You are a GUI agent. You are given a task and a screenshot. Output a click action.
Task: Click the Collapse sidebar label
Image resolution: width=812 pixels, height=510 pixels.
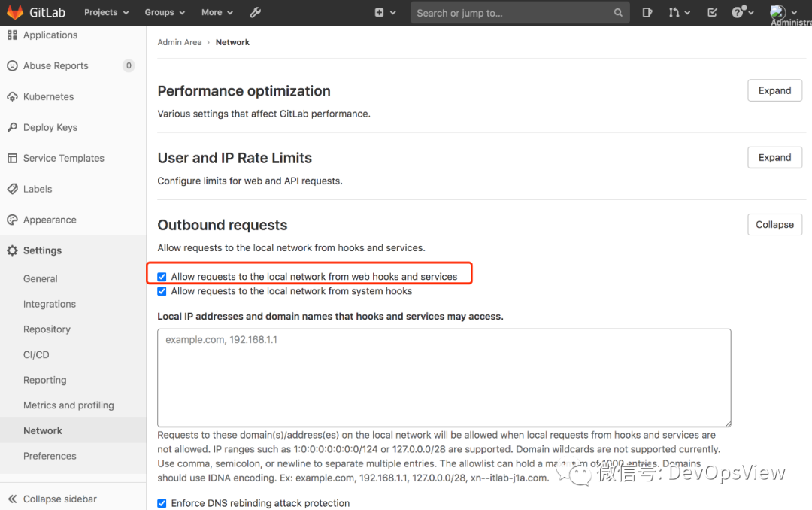coord(60,499)
